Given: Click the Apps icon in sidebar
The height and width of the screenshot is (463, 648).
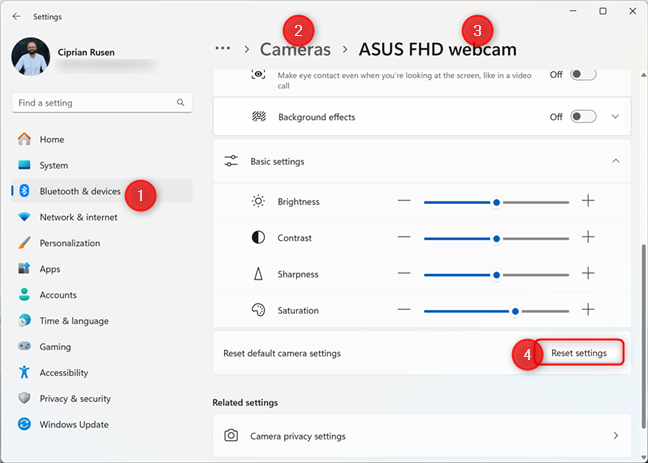Looking at the screenshot, I should pos(24,269).
